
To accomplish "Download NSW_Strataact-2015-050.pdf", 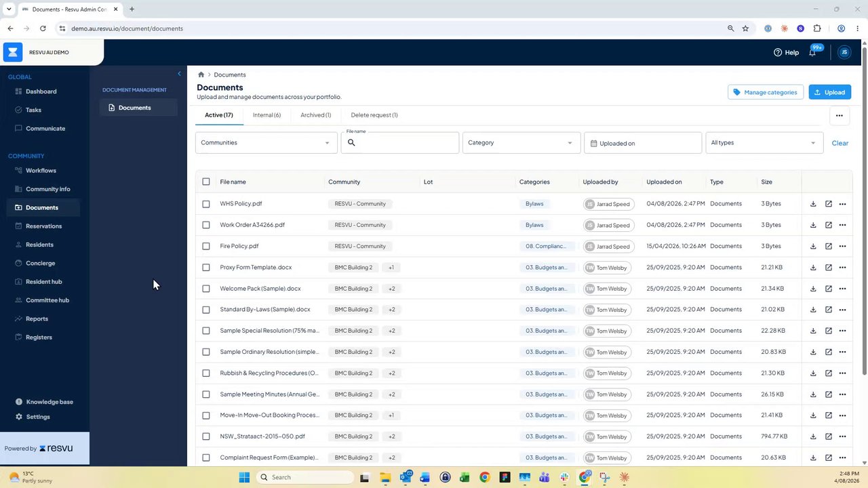I will [x=813, y=436].
